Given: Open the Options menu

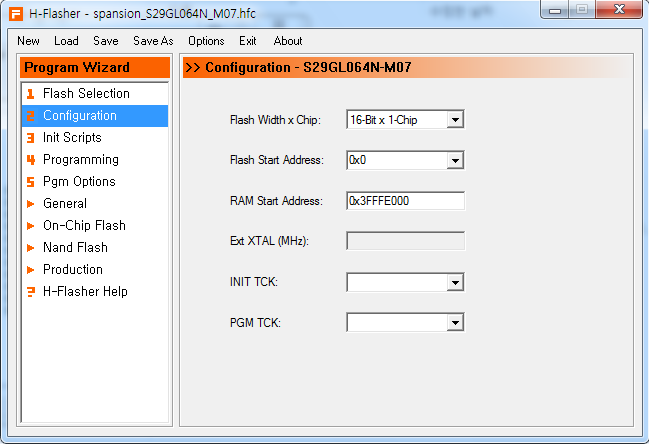Looking at the screenshot, I should click(x=206, y=41).
